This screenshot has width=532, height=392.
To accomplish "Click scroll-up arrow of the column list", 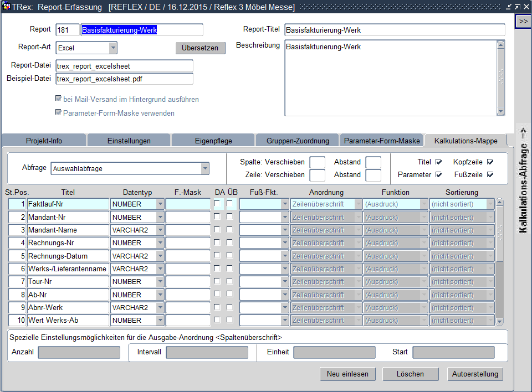I will (x=499, y=203).
